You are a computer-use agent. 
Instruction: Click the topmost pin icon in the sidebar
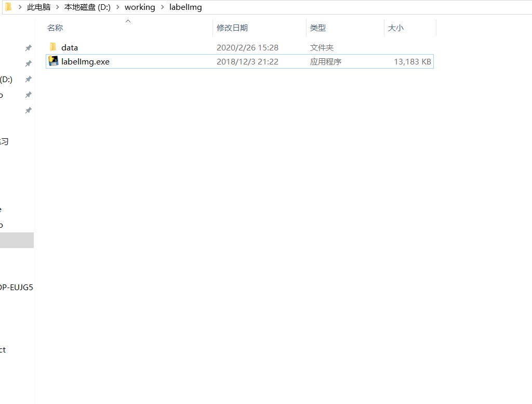(29, 47)
